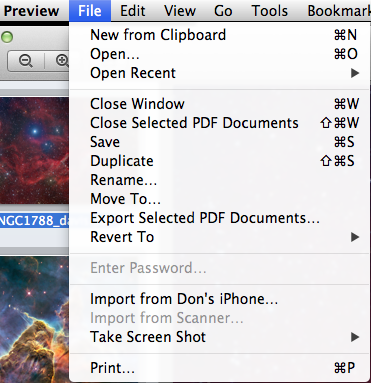Image resolution: width=371 pixels, height=383 pixels.
Task: Close the open File menu
Action: (90, 11)
